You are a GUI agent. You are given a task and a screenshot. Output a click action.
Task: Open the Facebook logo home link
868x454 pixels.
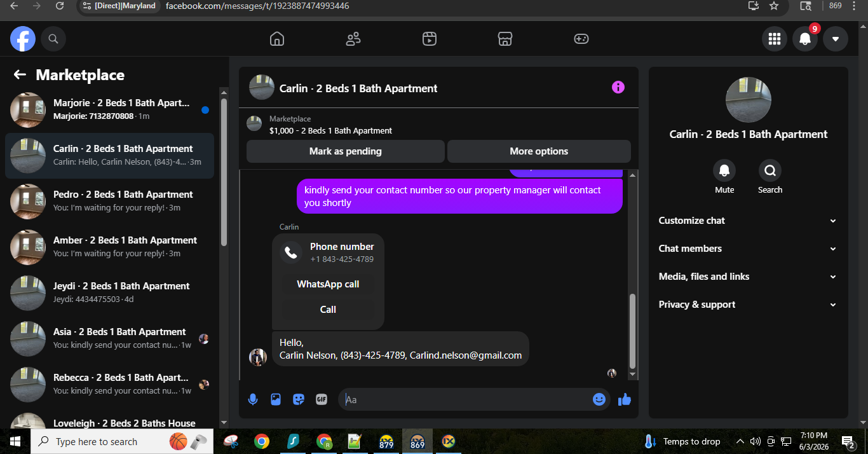[22, 39]
